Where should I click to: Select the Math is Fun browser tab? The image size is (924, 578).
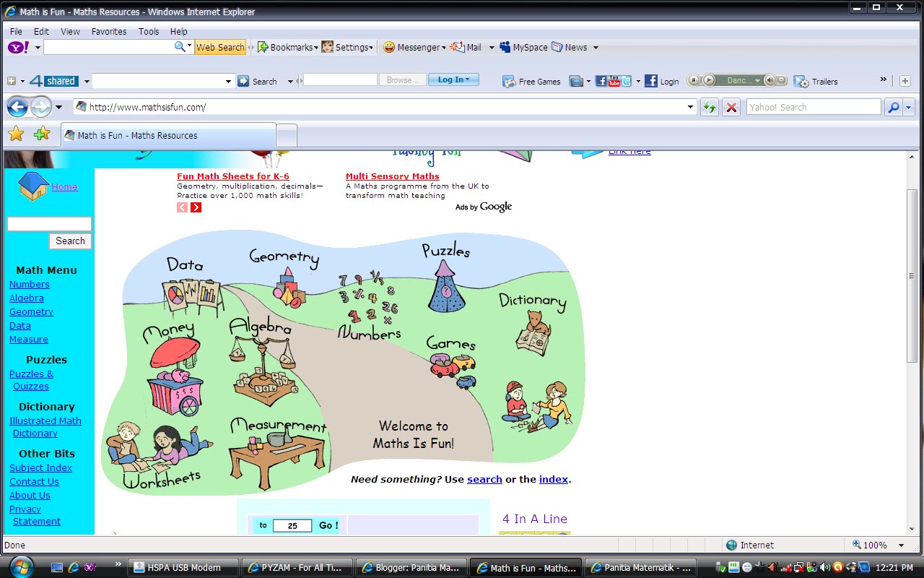[x=168, y=135]
